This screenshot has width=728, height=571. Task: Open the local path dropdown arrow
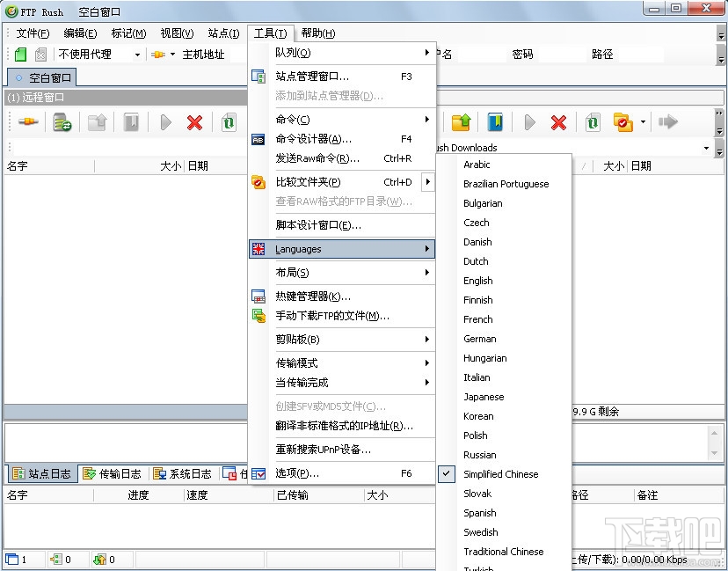(x=706, y=148)
